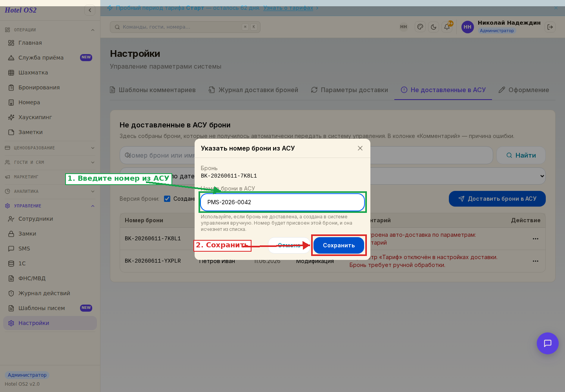Collapse the sidebar with the chevron button
The width and height of the screenshot is (565, 392).
(x=90, y=10)
